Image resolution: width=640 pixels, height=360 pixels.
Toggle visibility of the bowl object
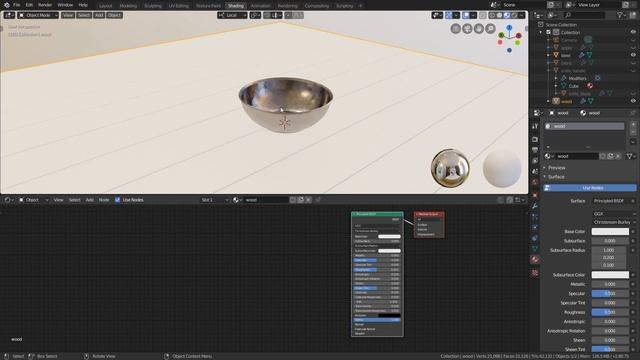[x=633, y=55]
